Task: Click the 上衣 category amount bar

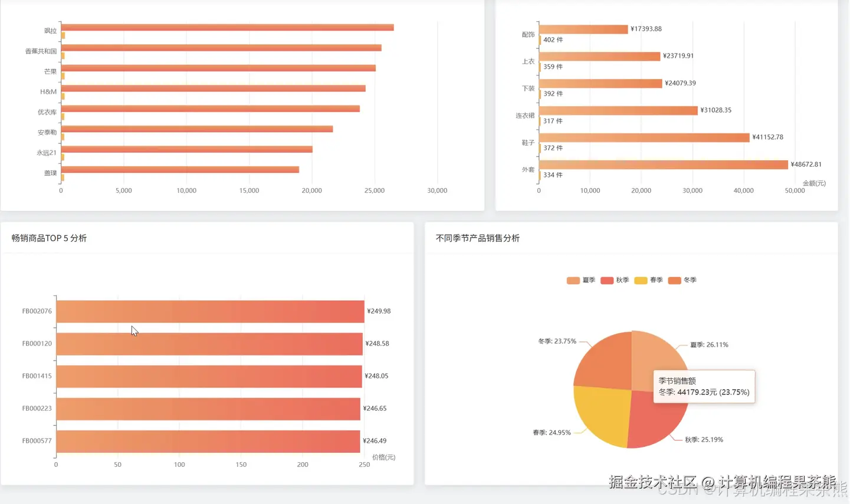Action: click(599, 57)
